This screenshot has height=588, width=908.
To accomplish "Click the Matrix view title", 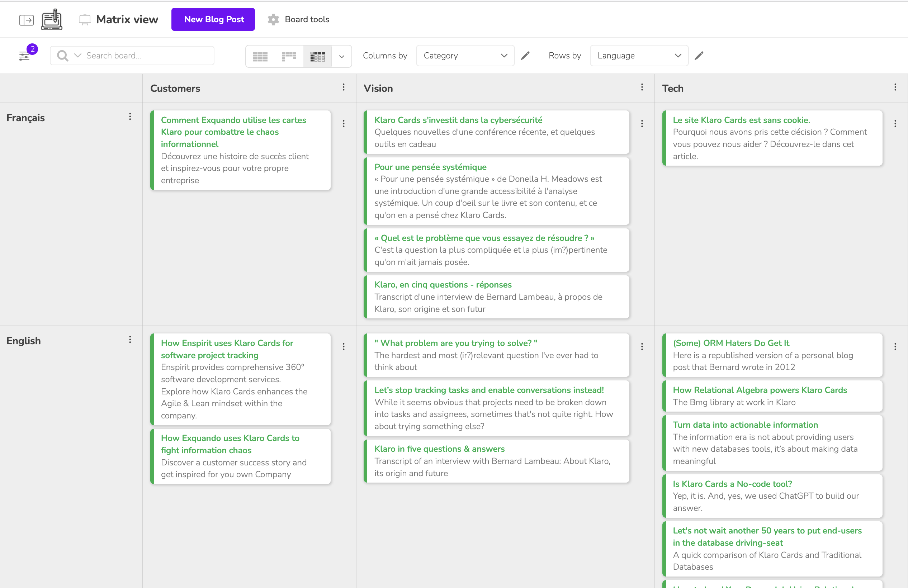I will coord(127,19).
